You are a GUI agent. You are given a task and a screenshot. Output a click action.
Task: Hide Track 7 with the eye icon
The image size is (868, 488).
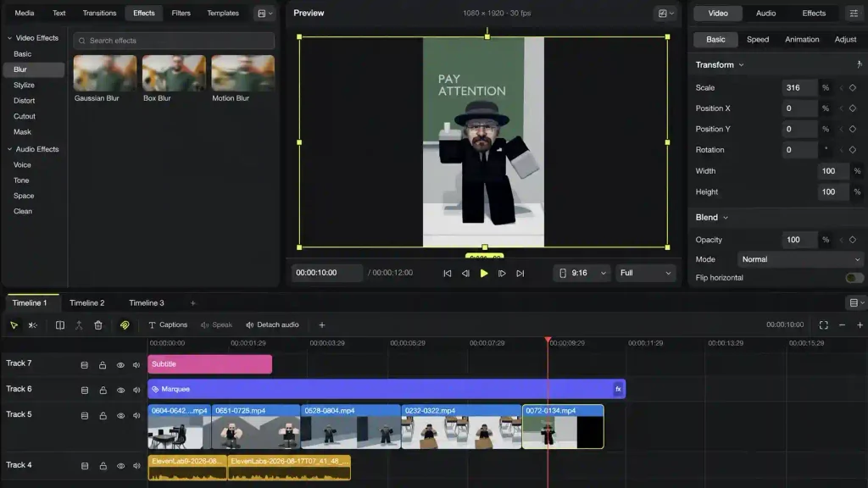[120, 365]
